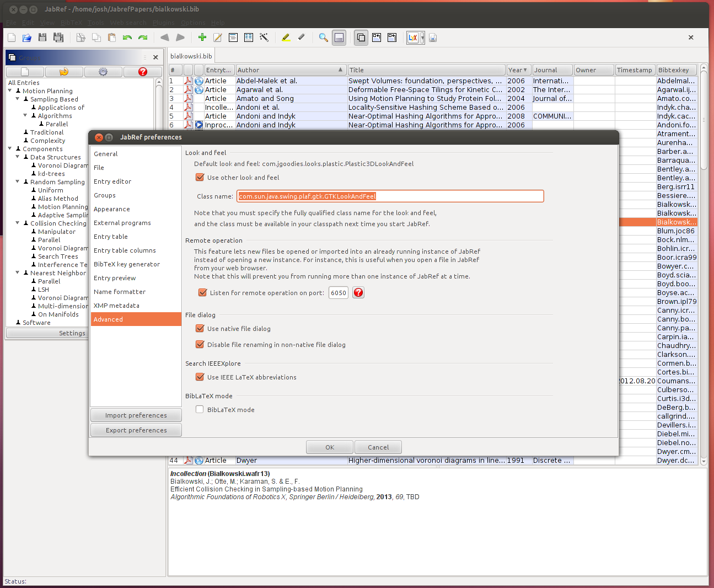Open the Entry editor preferences section
Screen dimensions: 714x588
136,181
